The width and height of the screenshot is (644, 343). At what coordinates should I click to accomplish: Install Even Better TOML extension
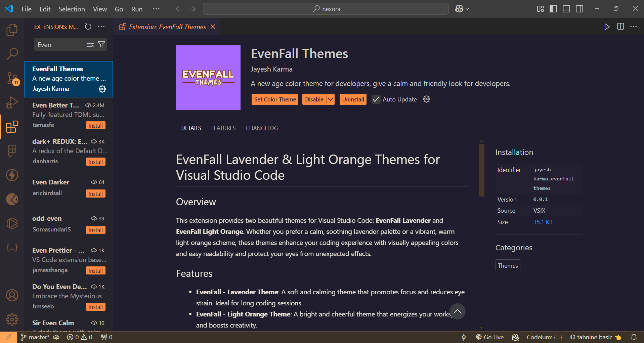96,126
